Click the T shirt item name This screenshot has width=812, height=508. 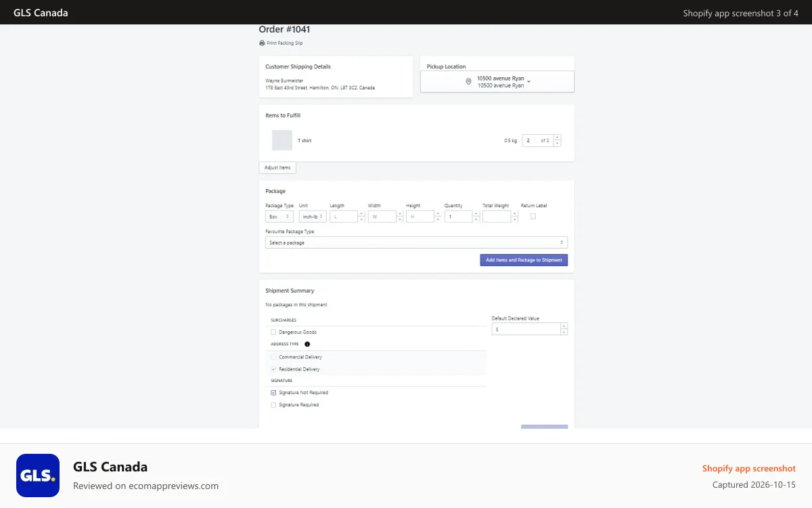click(304, 140)
